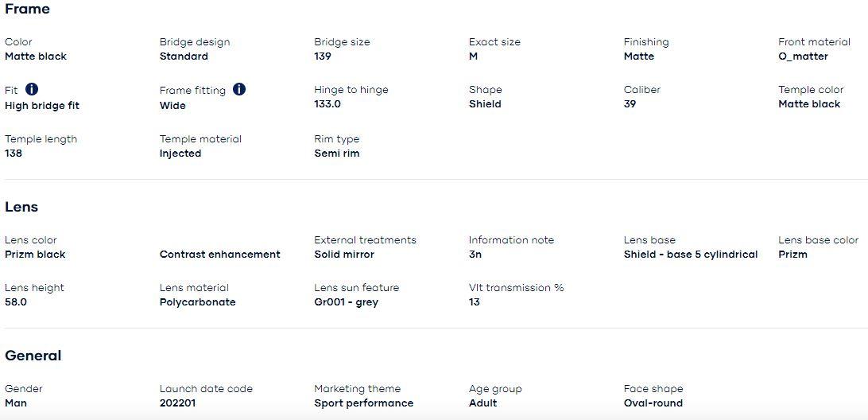
Task: Select the Matte black color value
Action: 36,56
